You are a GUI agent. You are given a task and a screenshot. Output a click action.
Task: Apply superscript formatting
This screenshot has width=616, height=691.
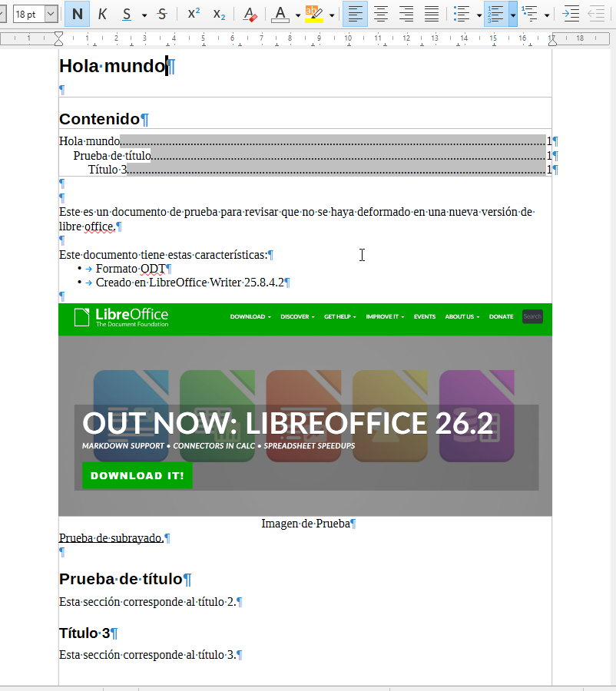pos(194,14)
